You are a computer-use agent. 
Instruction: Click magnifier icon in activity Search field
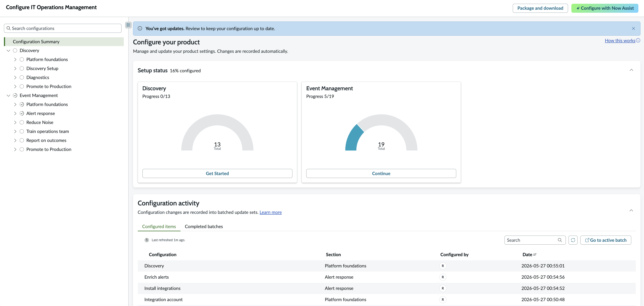(x=560, y=240)
